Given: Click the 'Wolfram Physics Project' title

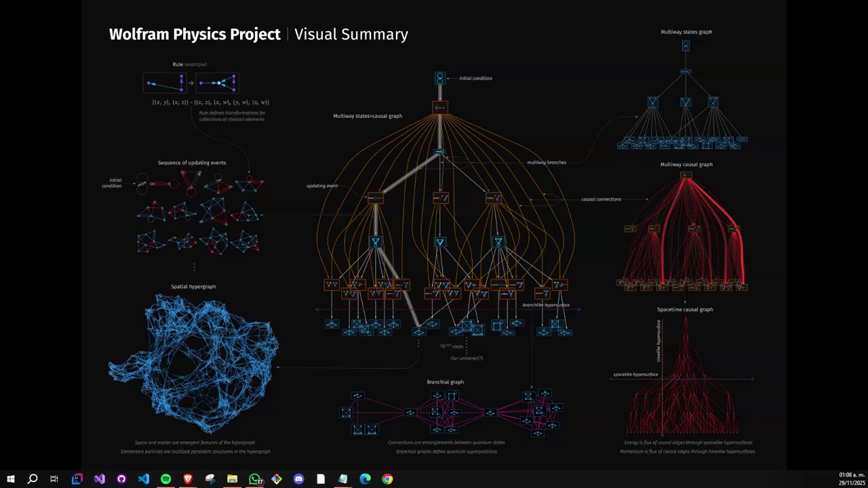Looking at the screenshot, I should pyautogui.click(x=195, y=35).
